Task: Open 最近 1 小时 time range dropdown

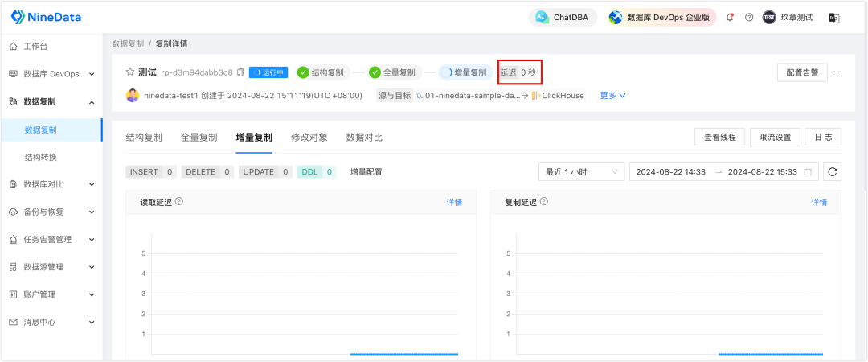Action: coord(581,172)
